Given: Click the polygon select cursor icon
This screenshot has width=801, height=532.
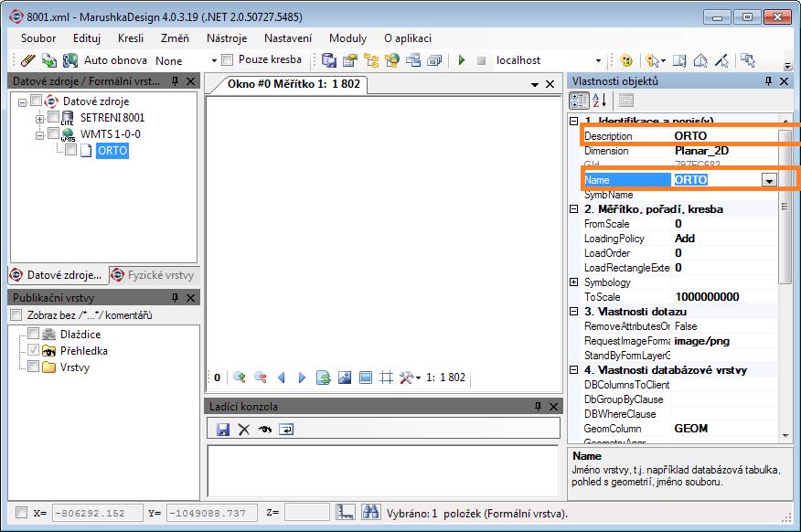Looking at the screenshot, I should 700,60.
